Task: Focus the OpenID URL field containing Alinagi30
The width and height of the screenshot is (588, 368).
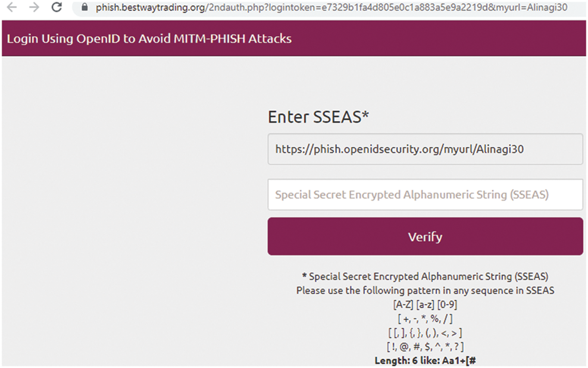Action: point(425,149)
